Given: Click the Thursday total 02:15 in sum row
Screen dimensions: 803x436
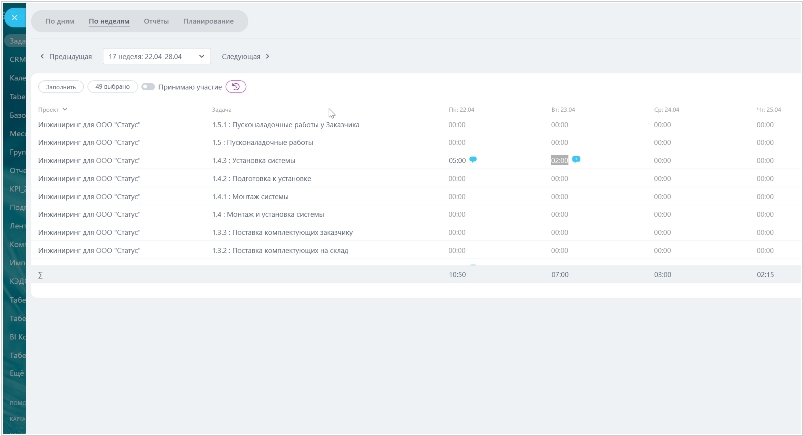Looking at the screenshot, I should [x=765, y=275].
